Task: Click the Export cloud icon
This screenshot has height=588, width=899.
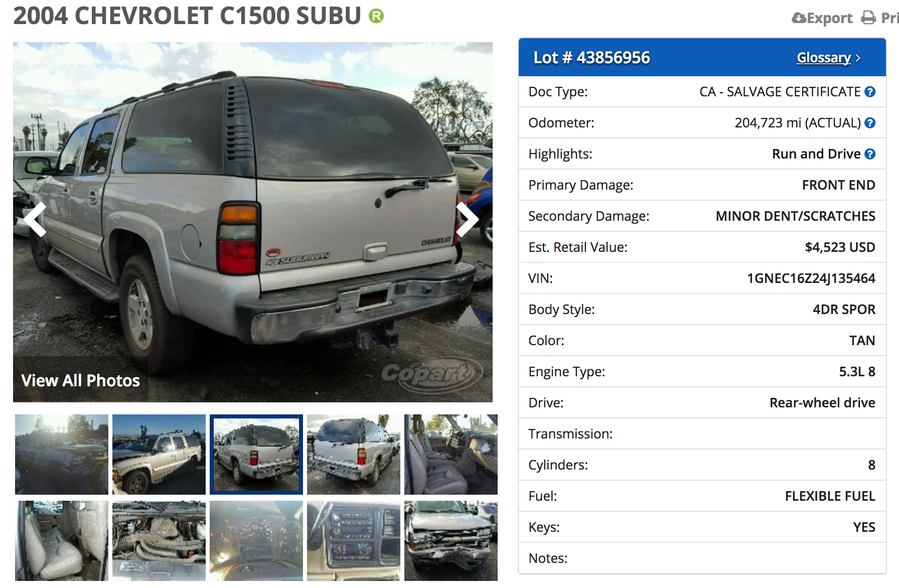Action: coord(799,18)
